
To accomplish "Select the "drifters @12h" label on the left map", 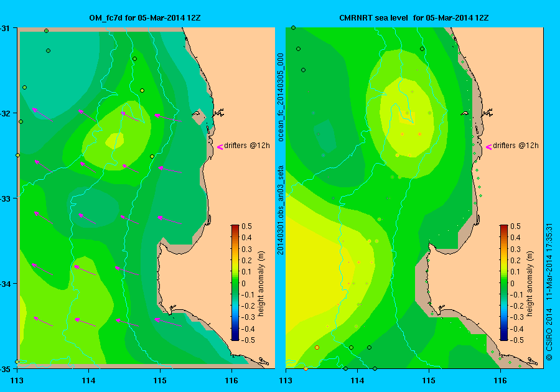I will click(x=247, y=146).
